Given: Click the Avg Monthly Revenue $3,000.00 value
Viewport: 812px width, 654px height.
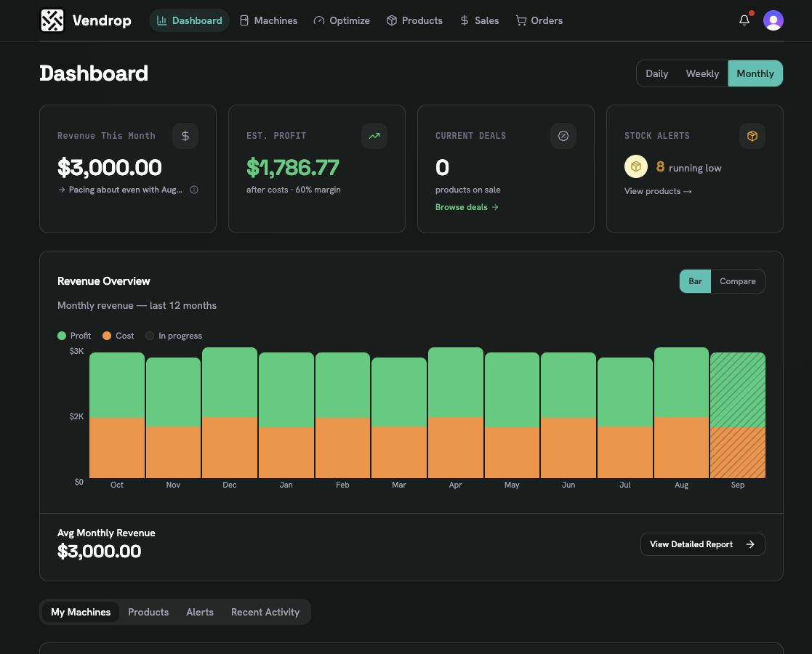Looking at the screenshot, I should (x=100, y=551).
